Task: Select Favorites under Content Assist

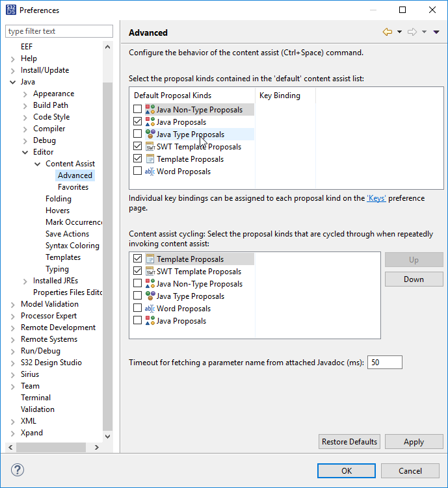Action: (x=73, y=187)
